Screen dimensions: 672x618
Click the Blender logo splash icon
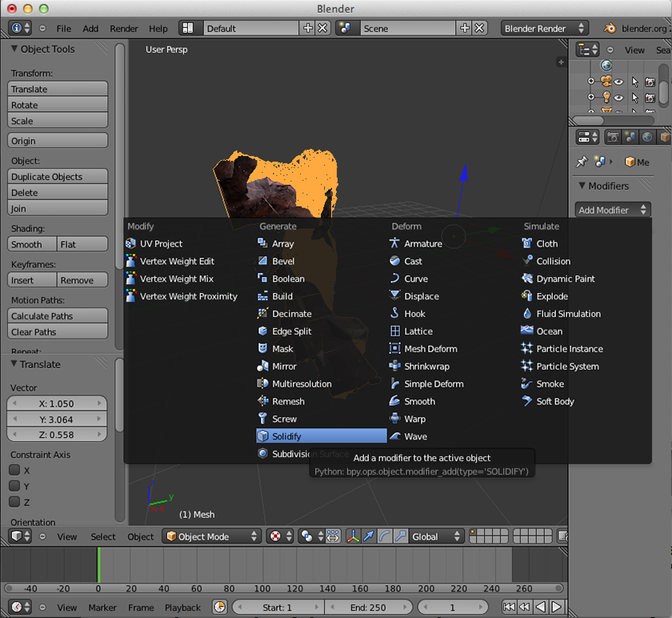click(610, 28)
